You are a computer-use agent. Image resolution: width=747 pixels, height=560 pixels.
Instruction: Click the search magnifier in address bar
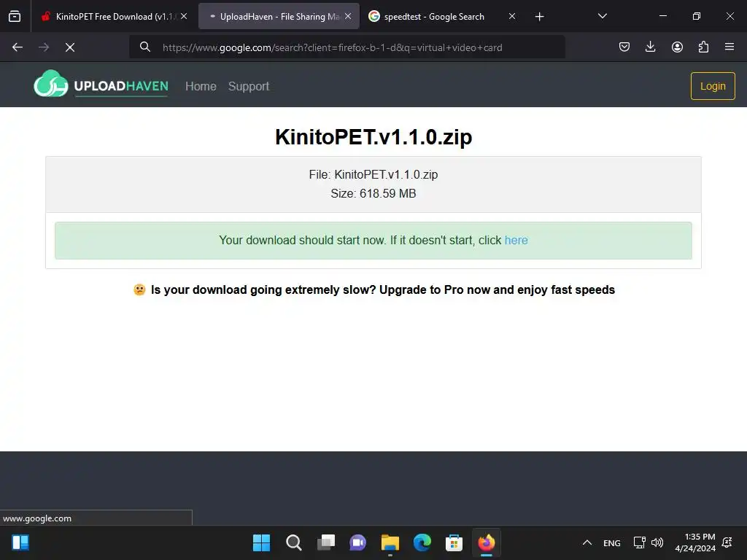[145, 47]
